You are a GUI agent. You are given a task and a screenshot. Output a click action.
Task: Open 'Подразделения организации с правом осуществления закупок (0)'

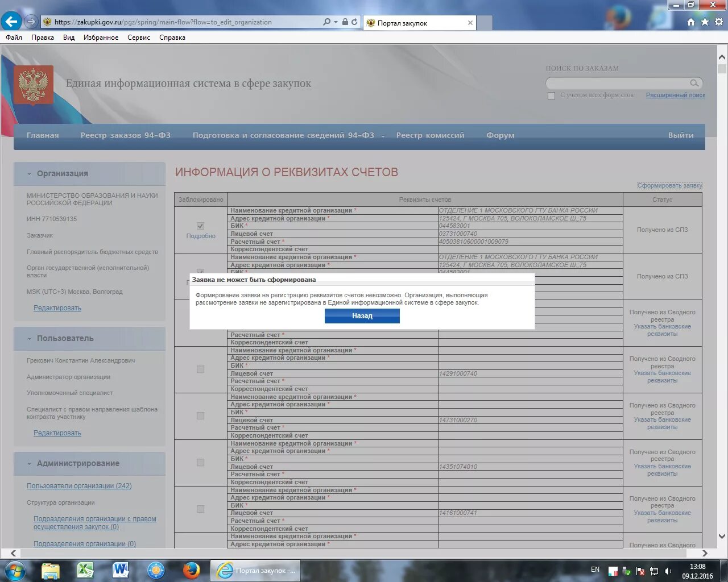pos(95,523)
